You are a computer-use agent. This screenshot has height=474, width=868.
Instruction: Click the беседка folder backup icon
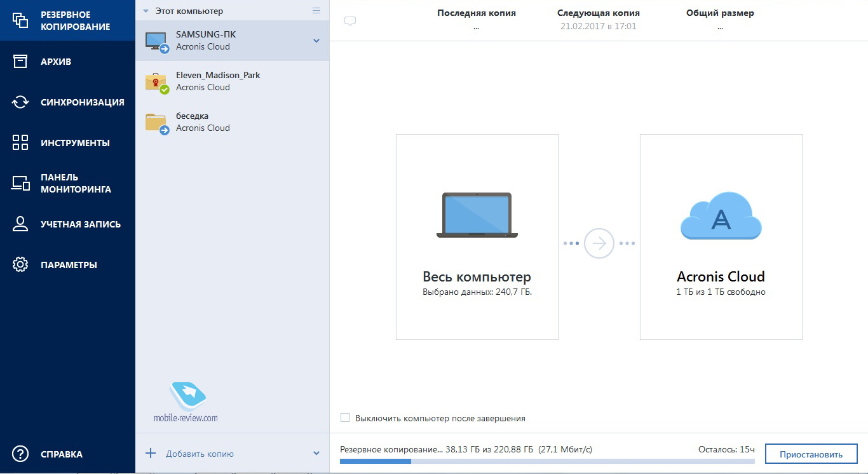(x=156, y=123)
